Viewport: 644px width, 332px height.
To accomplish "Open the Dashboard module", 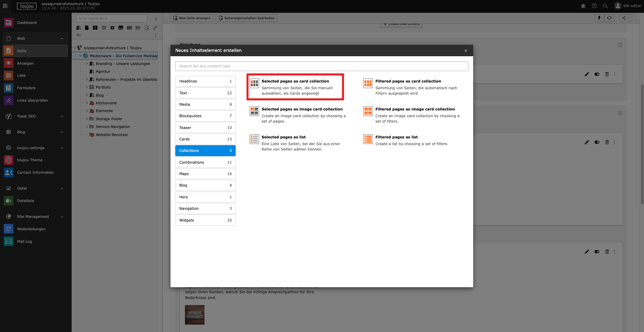I will click(x=27, y=23).
